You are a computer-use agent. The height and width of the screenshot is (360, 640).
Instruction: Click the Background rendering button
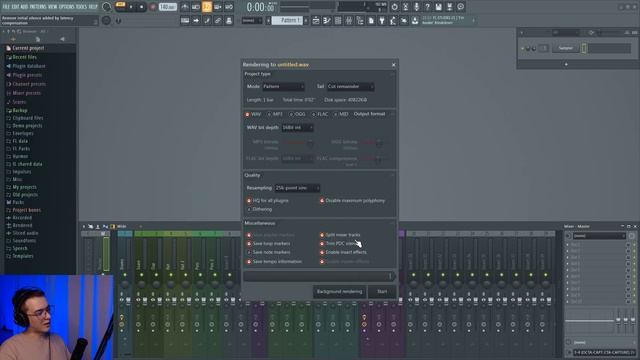pyautogui.click(x=339, y=292)
